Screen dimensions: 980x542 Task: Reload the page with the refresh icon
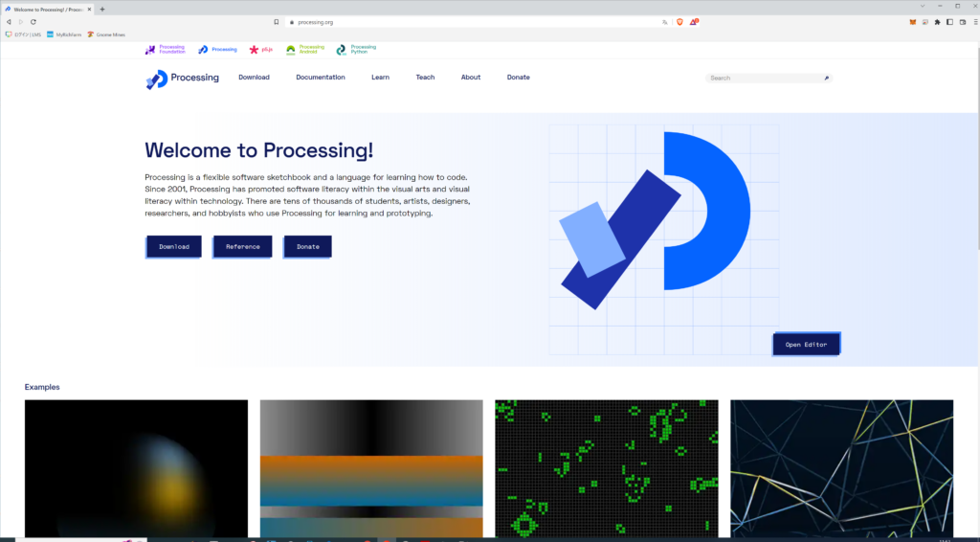(33, 22)
